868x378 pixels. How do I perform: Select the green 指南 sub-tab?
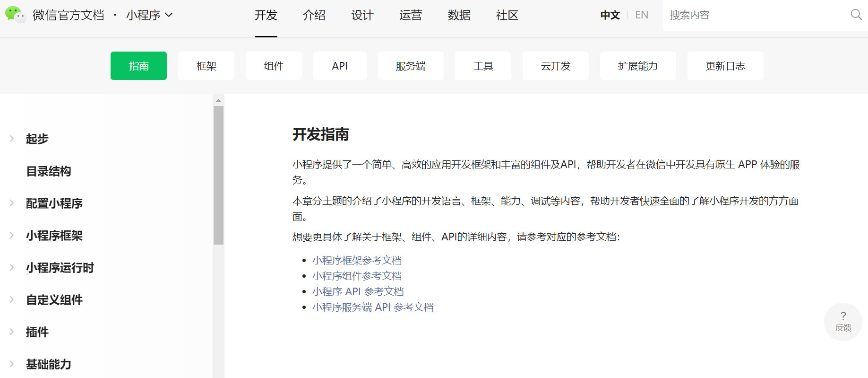(x=138, y=66)
